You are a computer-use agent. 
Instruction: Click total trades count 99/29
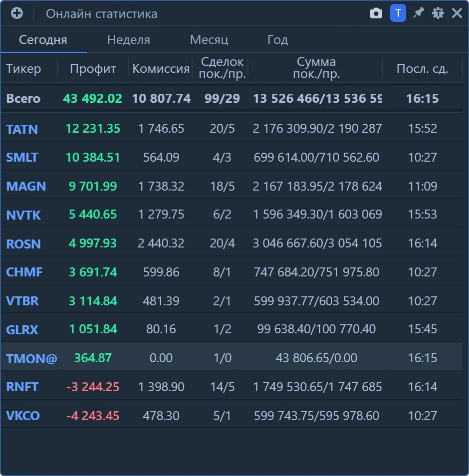222,98
